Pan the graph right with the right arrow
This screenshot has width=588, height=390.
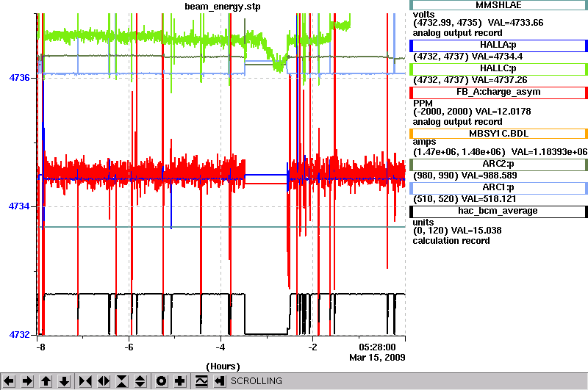tap(27, 381)
